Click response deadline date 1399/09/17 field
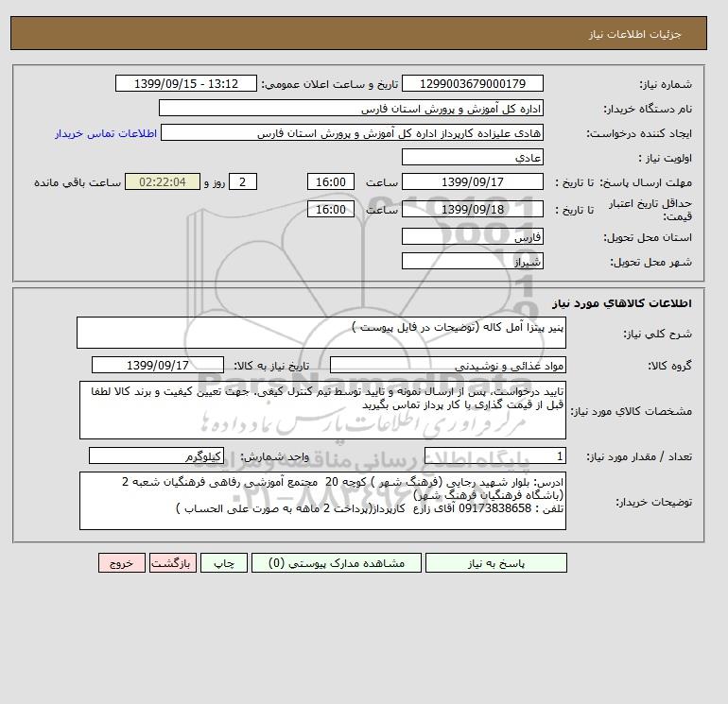The width and height of the screenshot is (728, 704). click(x=472, y=182)
